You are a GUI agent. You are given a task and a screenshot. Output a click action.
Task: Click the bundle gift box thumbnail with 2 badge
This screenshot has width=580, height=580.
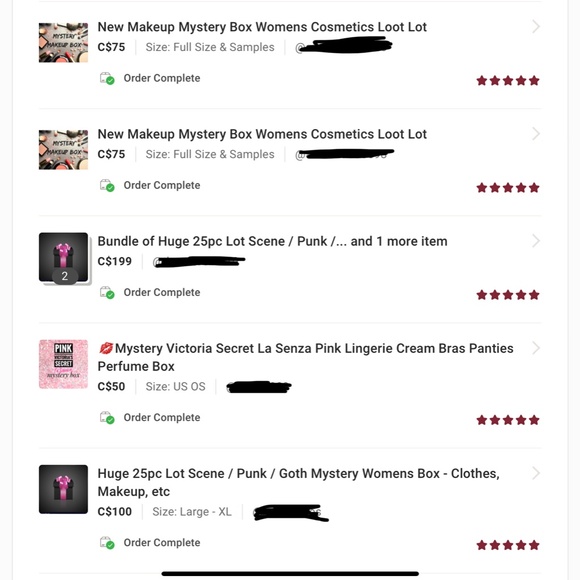[64, 259]
